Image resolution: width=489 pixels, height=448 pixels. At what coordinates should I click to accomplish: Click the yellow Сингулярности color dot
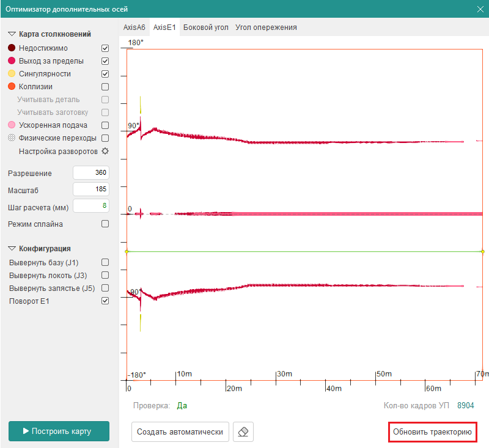[x=12, y=74]
